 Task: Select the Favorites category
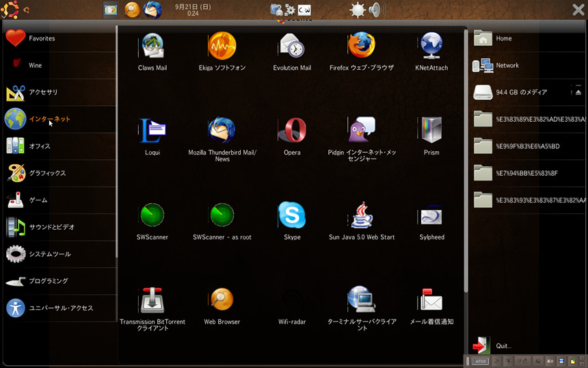click(x=41, y=38)
